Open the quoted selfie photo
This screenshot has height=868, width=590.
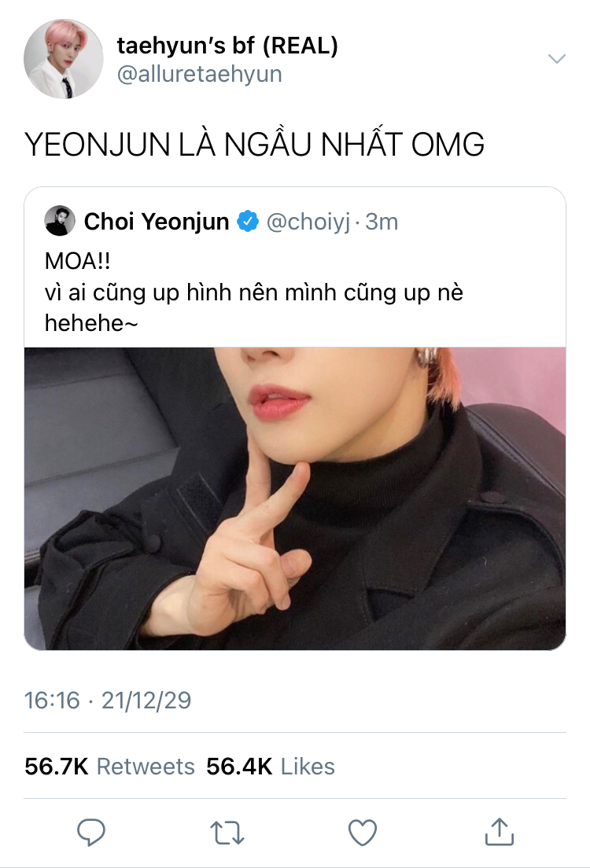pos(295,498)
